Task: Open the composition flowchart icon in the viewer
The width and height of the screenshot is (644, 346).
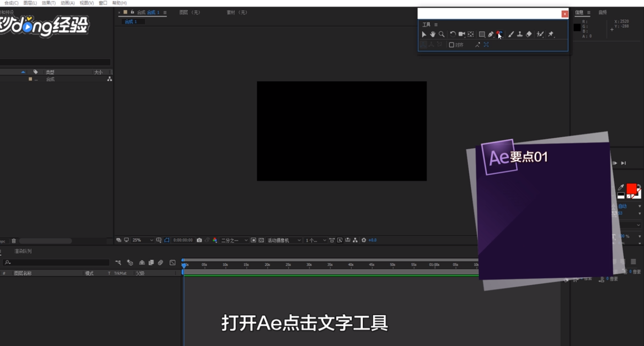Action: (355, 240)
